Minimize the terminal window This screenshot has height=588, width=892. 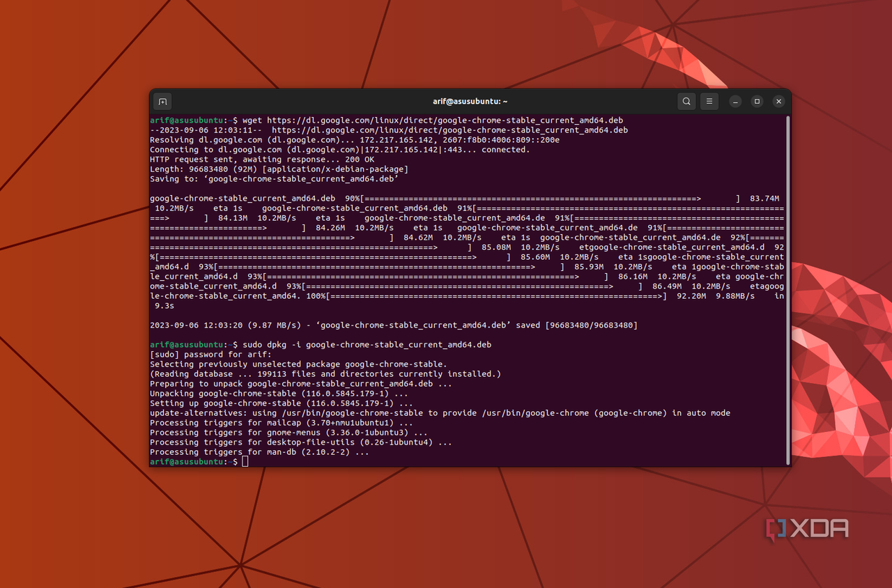[x=735, y=102]
